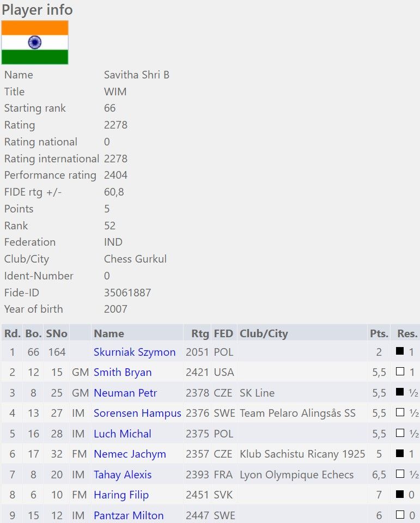Screen dimensions: 420x523
Task: Click Pantzar Milton name link
Action: [129, 515]
